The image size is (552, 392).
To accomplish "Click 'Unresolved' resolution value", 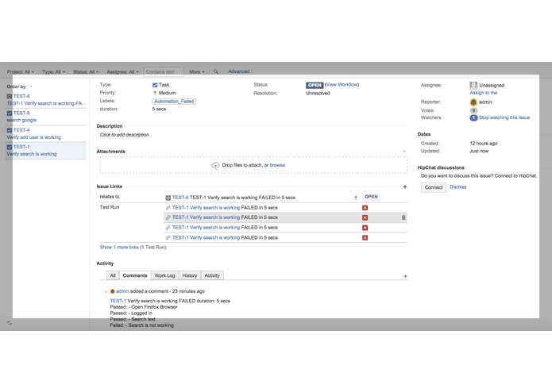I will (318, 94).
